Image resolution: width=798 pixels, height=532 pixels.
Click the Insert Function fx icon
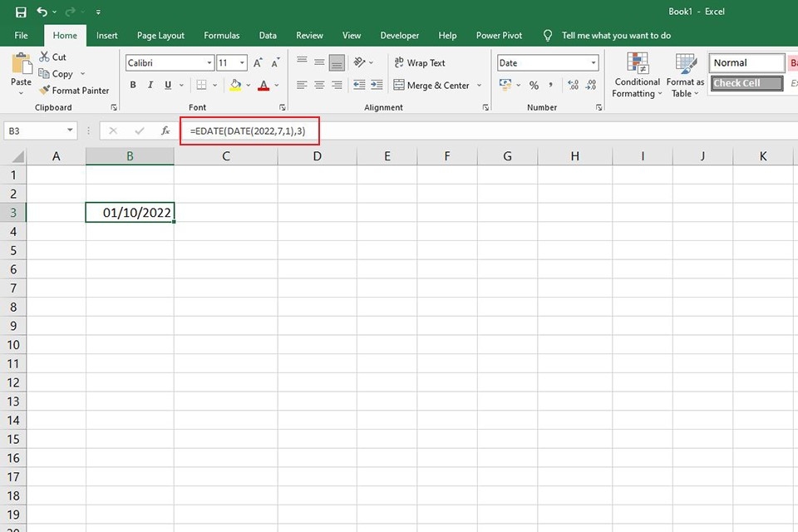(165, 131)
